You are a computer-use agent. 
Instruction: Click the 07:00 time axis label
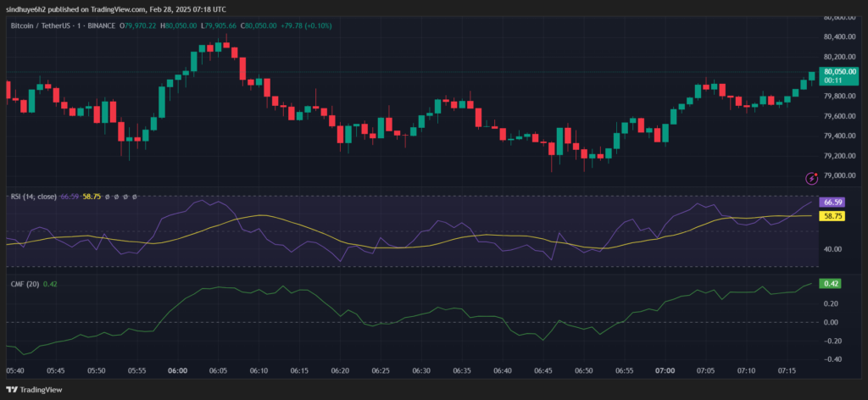(665, 371)
